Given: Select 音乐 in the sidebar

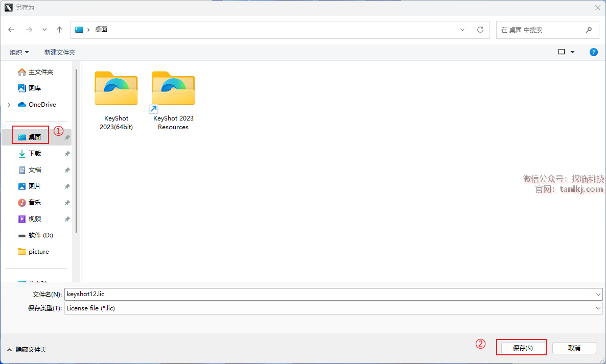Looking at the screenshot, I should [x=30, y=202].
